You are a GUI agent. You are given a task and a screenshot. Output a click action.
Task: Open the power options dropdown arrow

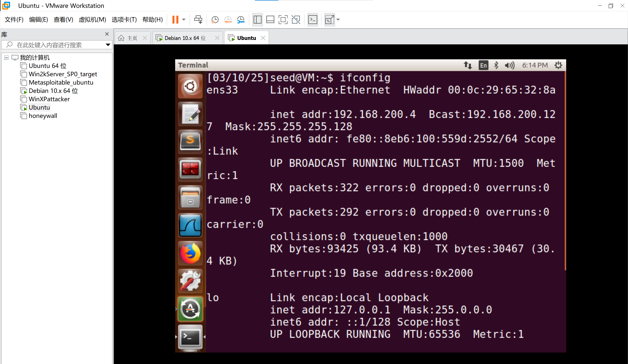tap(184, 19)
